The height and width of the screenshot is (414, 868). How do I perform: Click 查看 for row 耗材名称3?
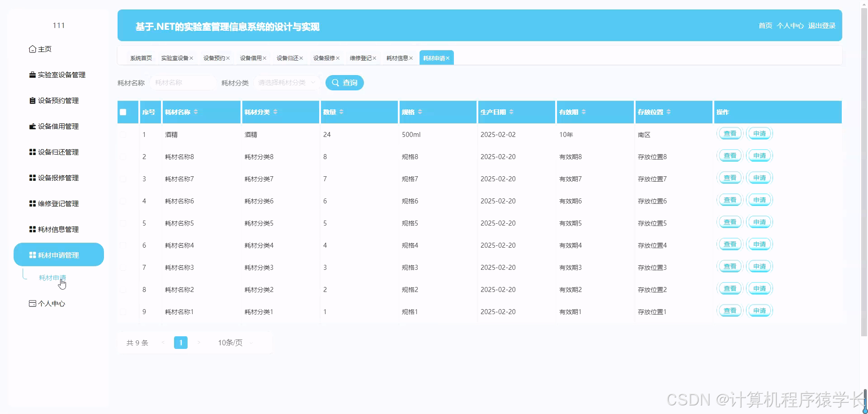click(730, 267)
